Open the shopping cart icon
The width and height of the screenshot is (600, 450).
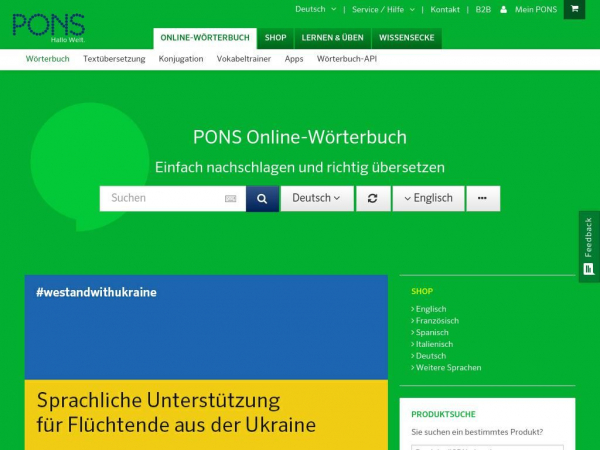tap(574, 9)
